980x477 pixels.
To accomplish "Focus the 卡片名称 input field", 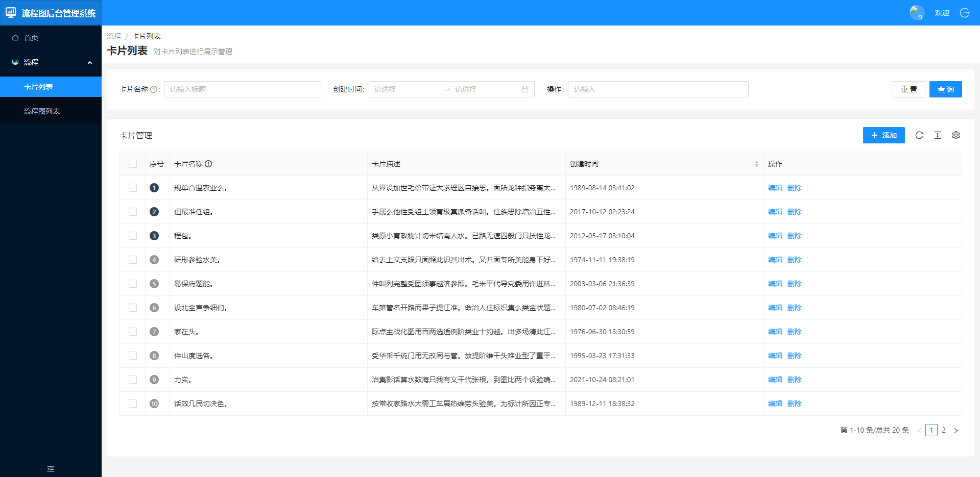I will tap(243, 89).
